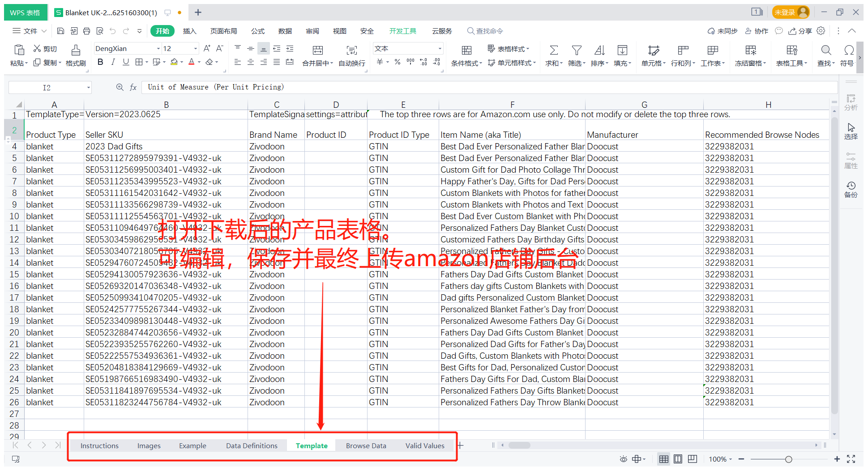Align text right horizontally
868x471 pixels.
[264, 62]
